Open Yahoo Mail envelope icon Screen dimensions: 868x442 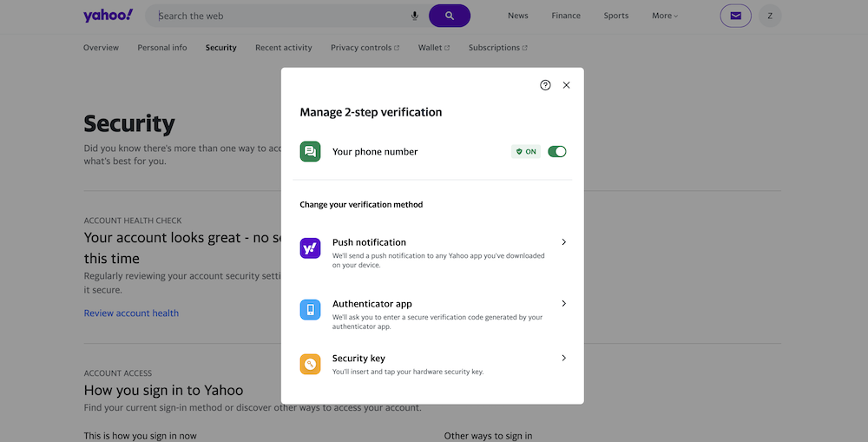(x=736, y=16)
